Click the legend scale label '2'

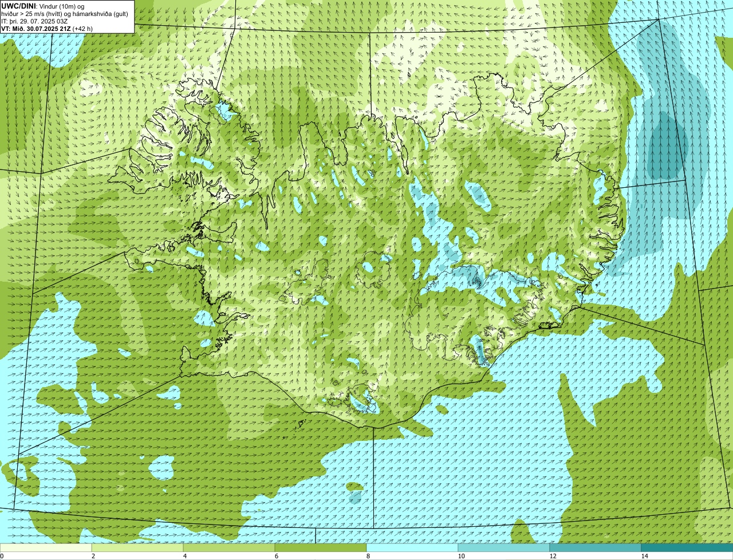pos(93,556)
